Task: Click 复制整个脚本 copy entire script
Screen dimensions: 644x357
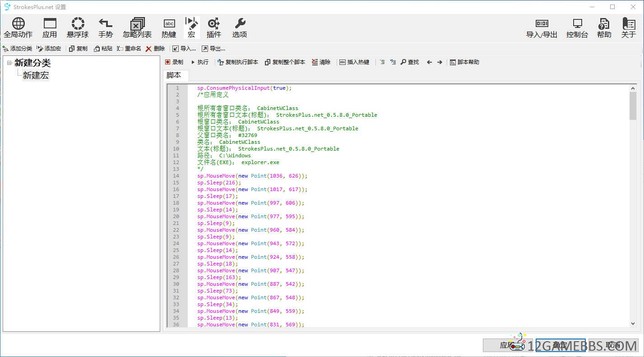Action: pos(285,62)
